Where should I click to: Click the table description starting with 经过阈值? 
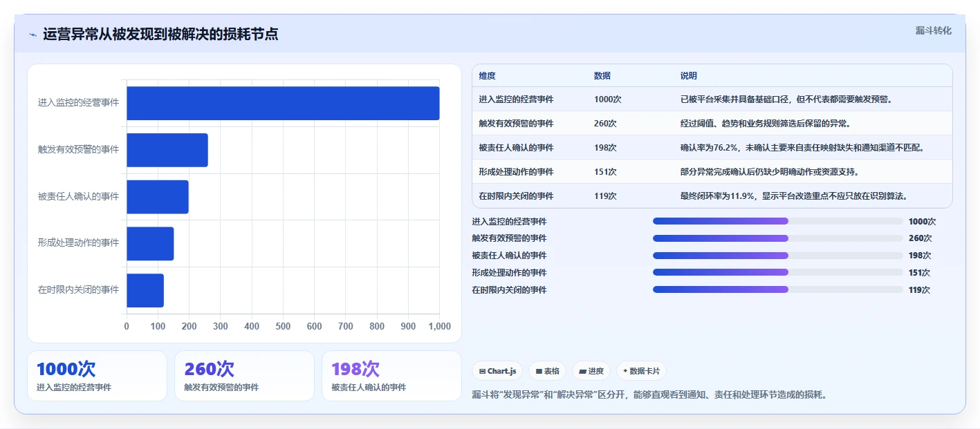click(765, 124)
